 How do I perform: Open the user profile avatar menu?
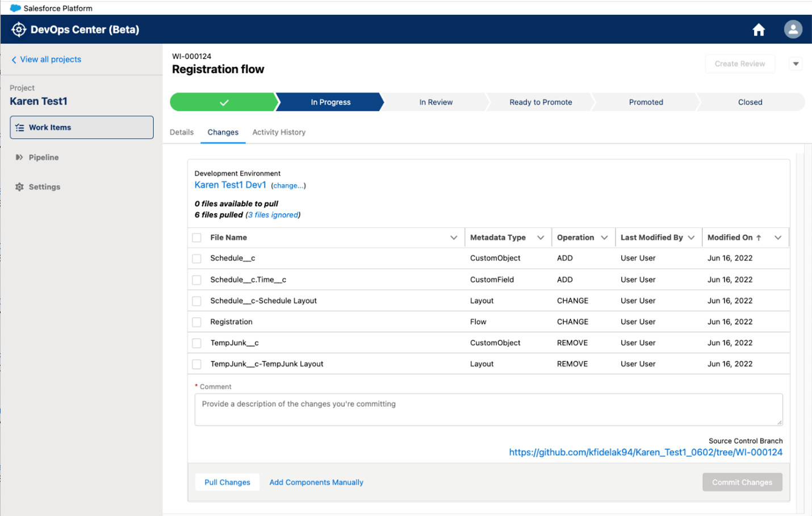(793, 29)
